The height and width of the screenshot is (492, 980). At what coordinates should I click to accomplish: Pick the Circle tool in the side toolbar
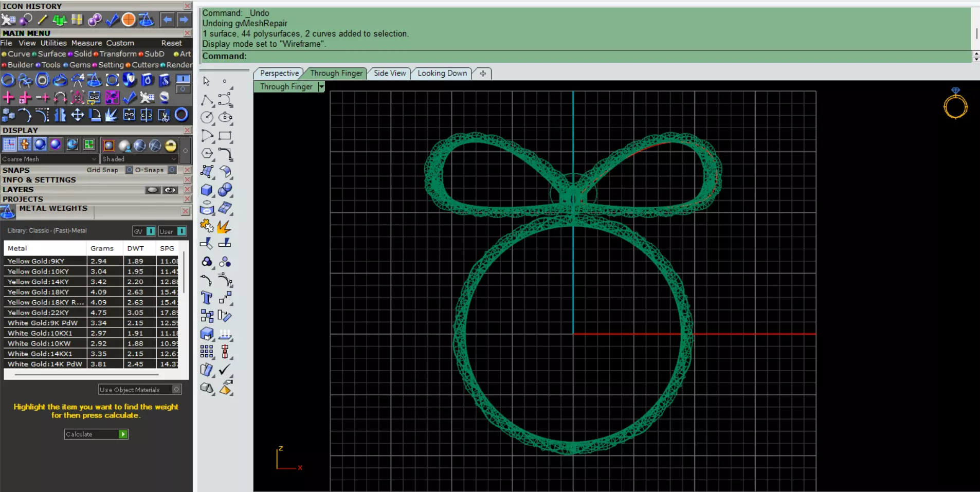click(x=207, y=118)
